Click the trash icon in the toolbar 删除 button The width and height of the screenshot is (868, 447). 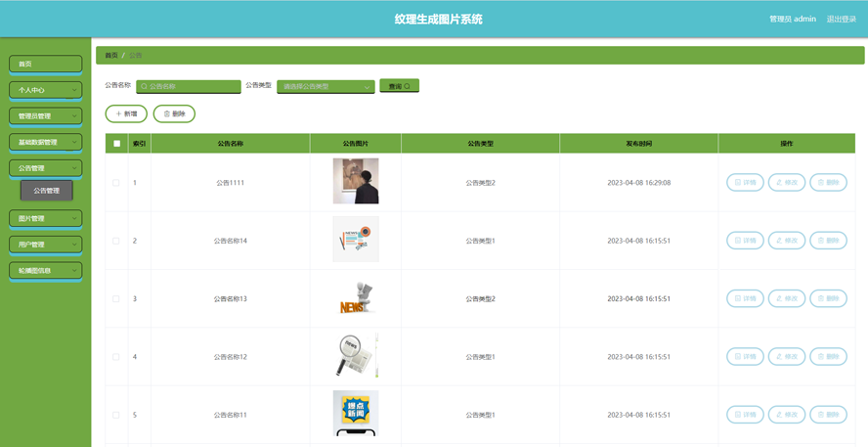pyautogui.click(x=166, y=113)
